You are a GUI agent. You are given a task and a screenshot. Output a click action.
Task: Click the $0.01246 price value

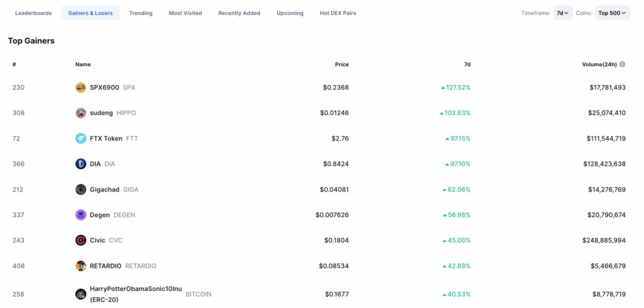coord(335,113)
